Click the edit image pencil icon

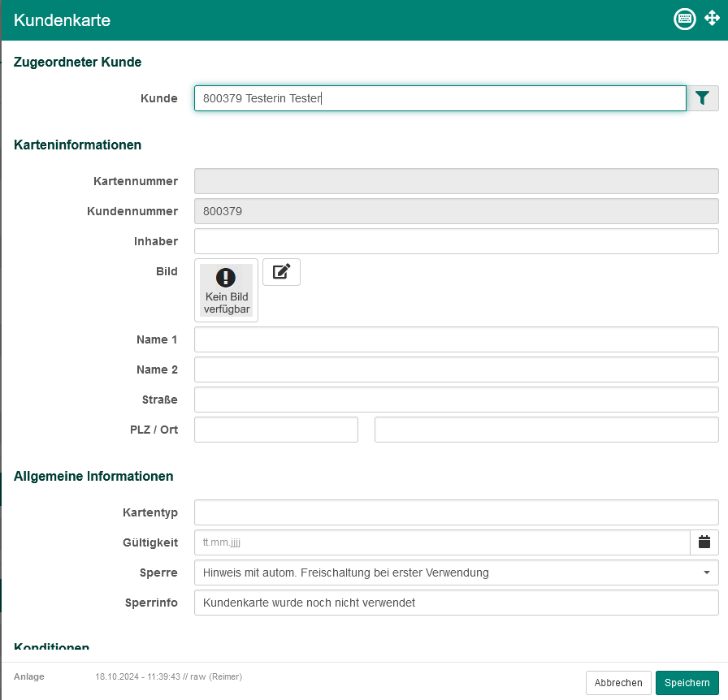(281, 272)
